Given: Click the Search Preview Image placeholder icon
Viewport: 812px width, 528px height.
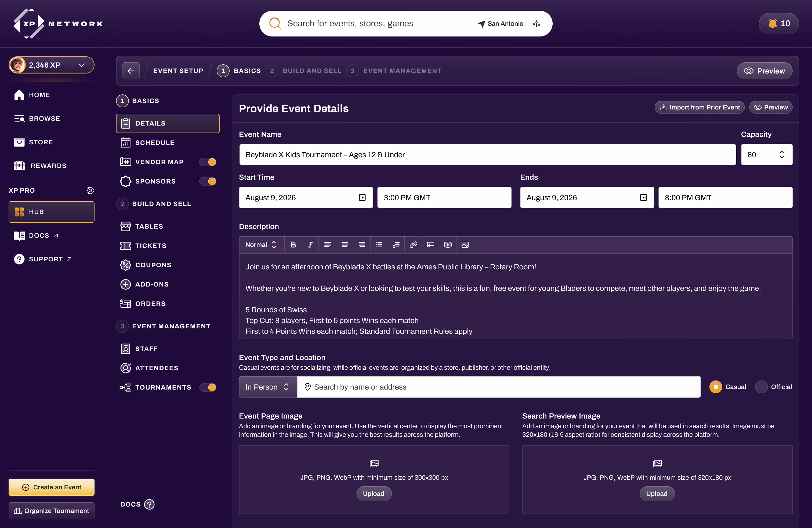Looking at the screenshot, I should tap(657, 464).
